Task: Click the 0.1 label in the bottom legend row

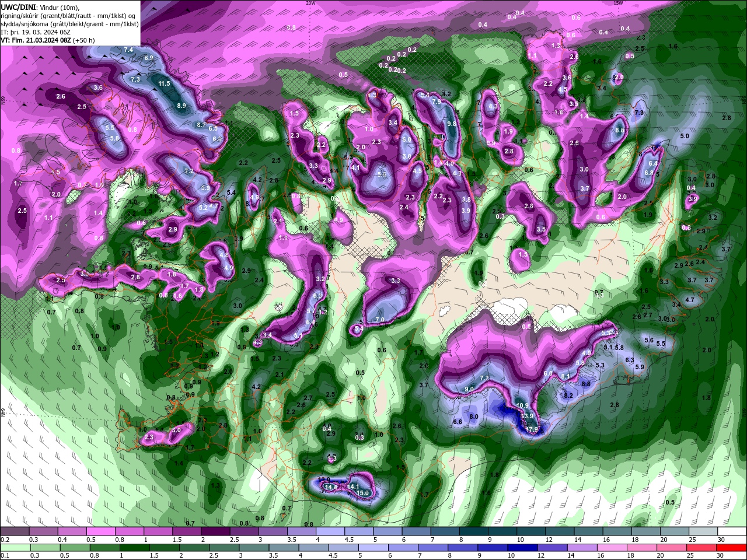Action: (5, 555)
